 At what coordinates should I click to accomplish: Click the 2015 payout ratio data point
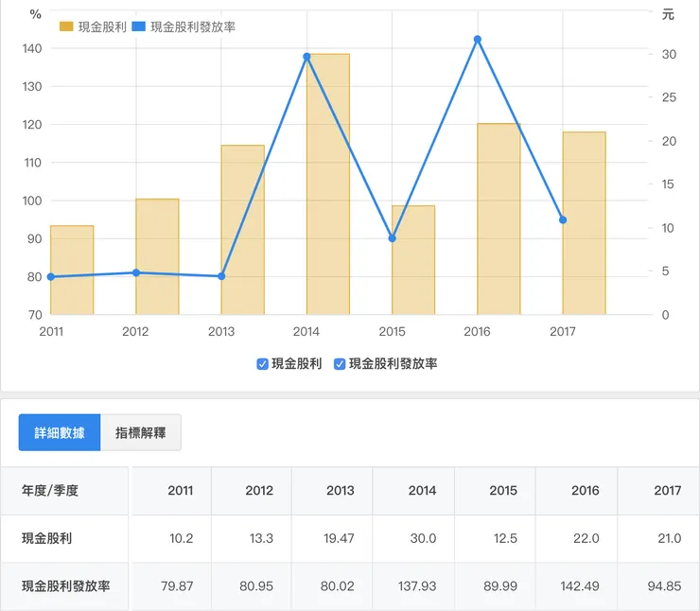392,238
